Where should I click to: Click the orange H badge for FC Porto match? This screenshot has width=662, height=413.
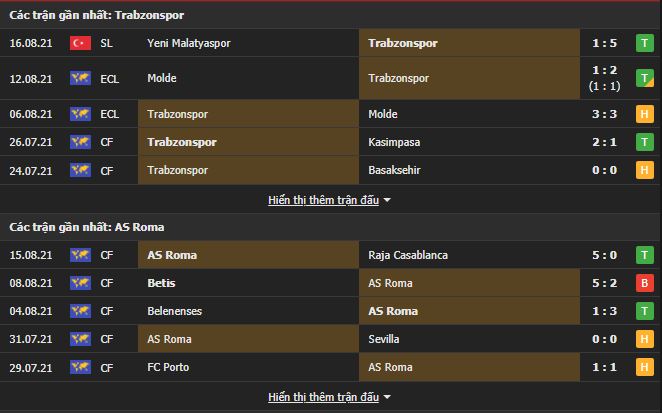click(x=645, y=368)
